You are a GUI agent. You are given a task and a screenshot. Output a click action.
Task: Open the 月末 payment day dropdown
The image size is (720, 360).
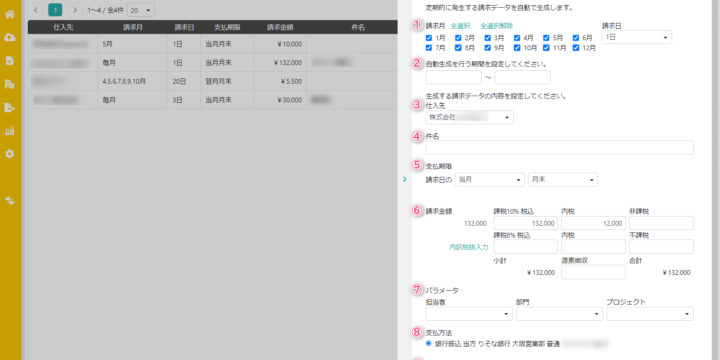[563, 180]
